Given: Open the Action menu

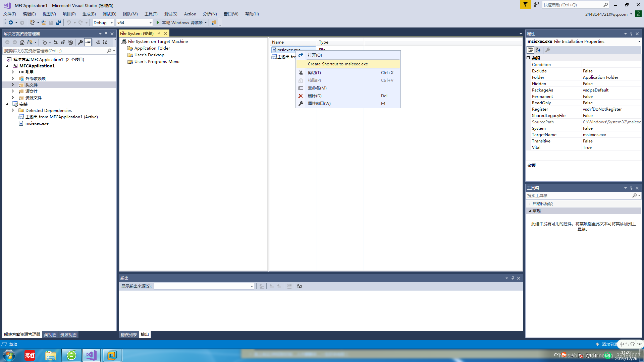Looking at the screenshot, I should coord(190,14).
